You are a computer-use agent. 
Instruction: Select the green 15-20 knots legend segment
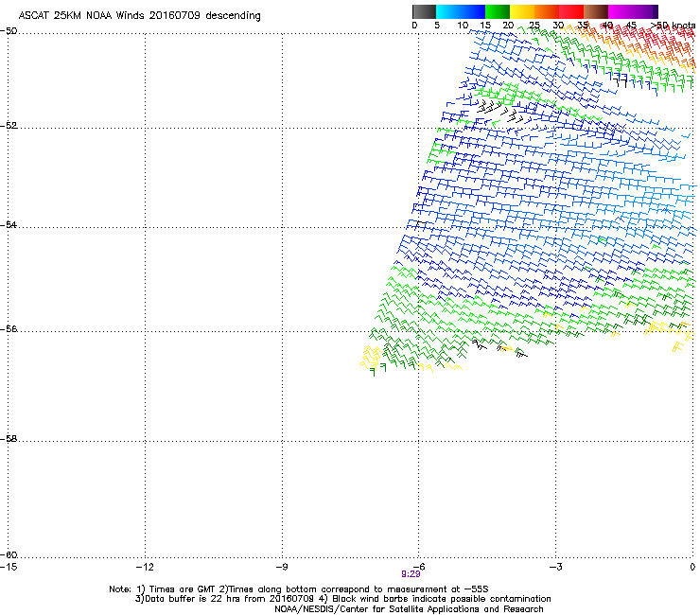coord(498,11)
